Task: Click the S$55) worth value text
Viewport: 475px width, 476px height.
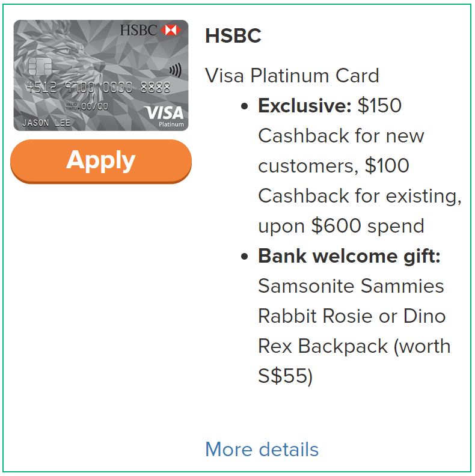Action: tap(285, 376)
